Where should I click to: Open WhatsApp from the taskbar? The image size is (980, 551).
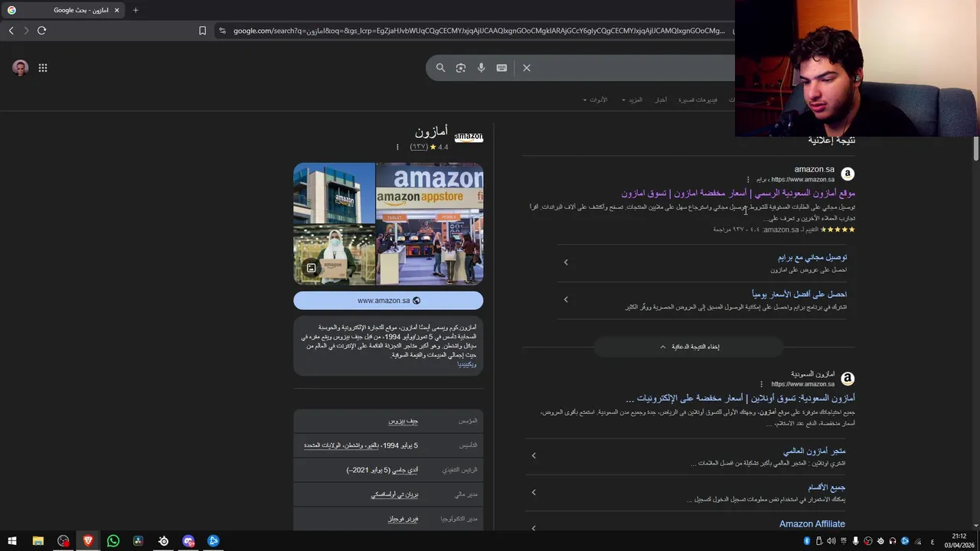click(113, 541)
